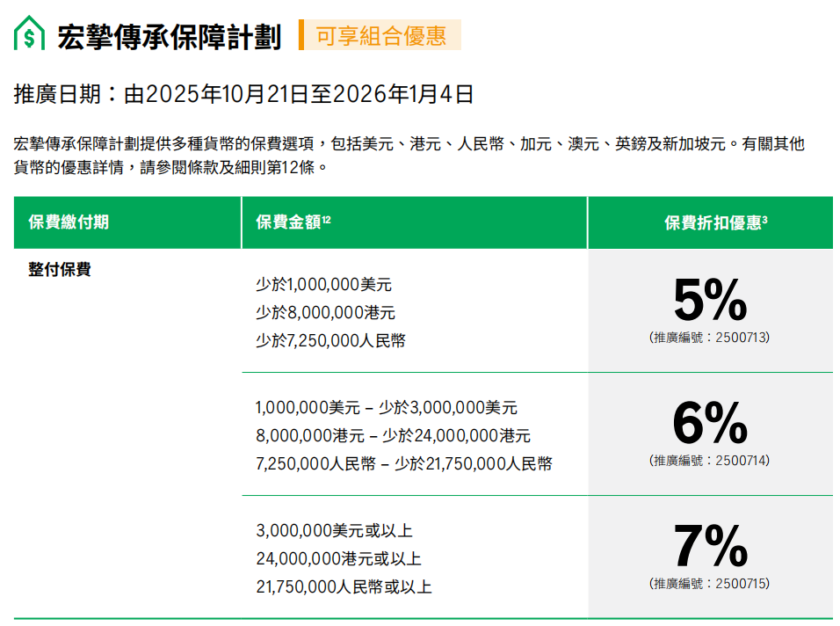Viewport: 840px width, 626px height.
Task: Click the 3,000,000美元或以上 amount line
Action: tap(334, 531)
